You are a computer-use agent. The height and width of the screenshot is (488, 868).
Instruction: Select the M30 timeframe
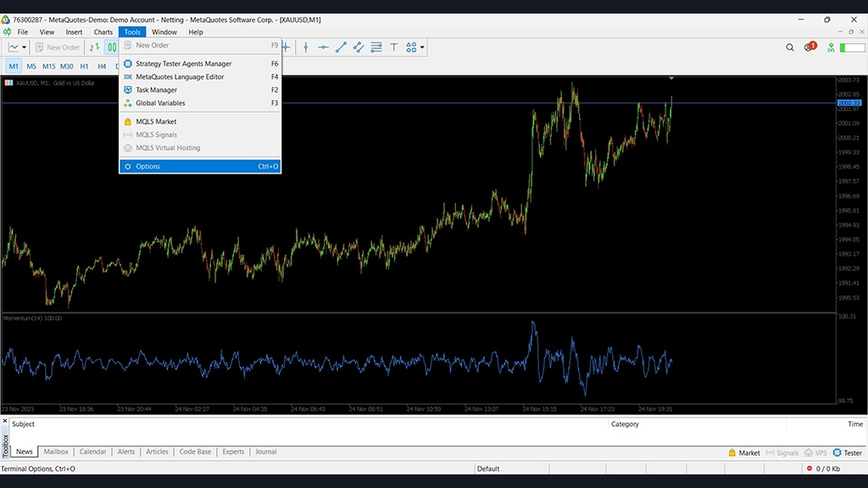coord(66,66)
